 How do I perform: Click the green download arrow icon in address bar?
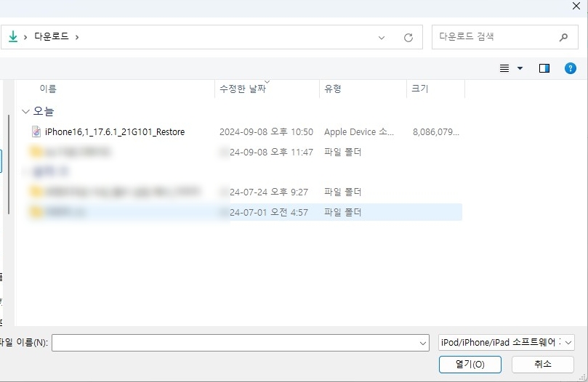click(x=12, y=37)
